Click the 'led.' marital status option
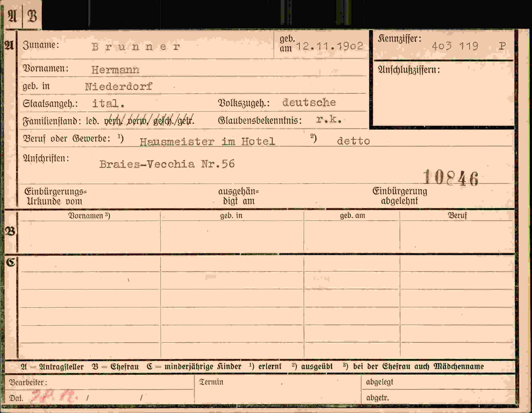 (92, 121)
